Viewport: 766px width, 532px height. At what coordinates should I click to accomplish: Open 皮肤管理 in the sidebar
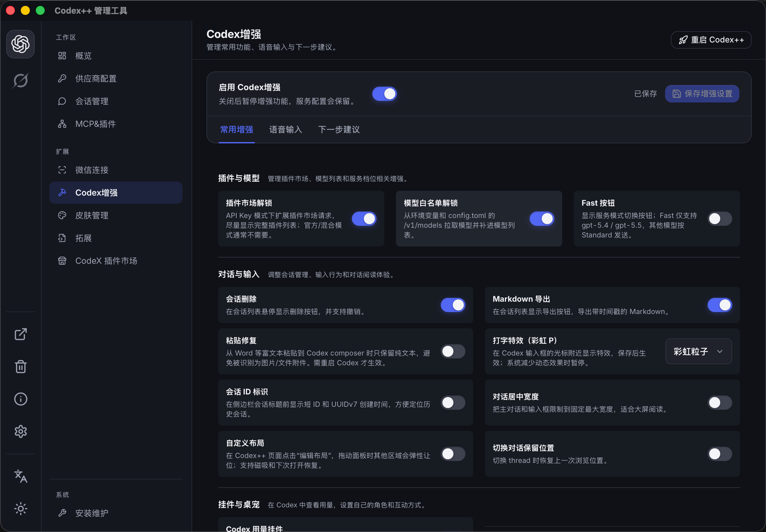point(116,215)
